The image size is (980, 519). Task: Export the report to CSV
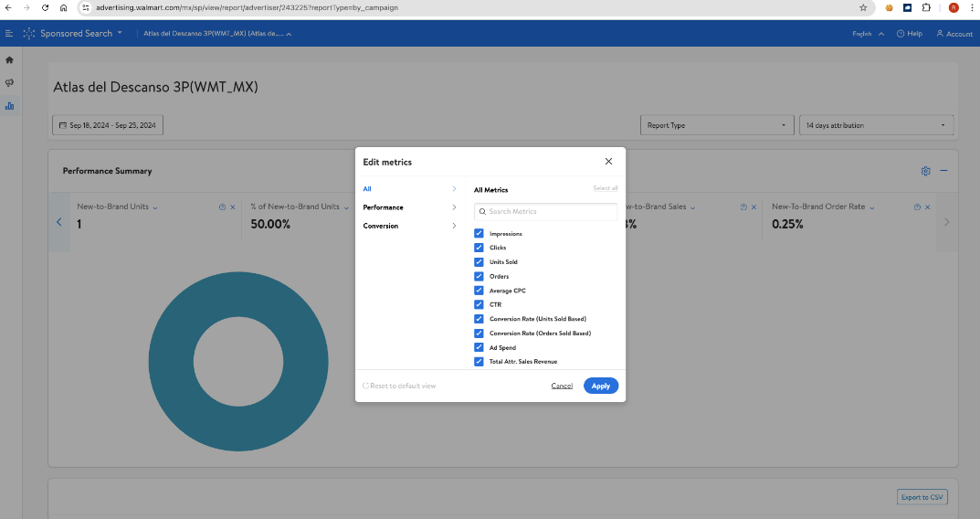pos(922,497)
